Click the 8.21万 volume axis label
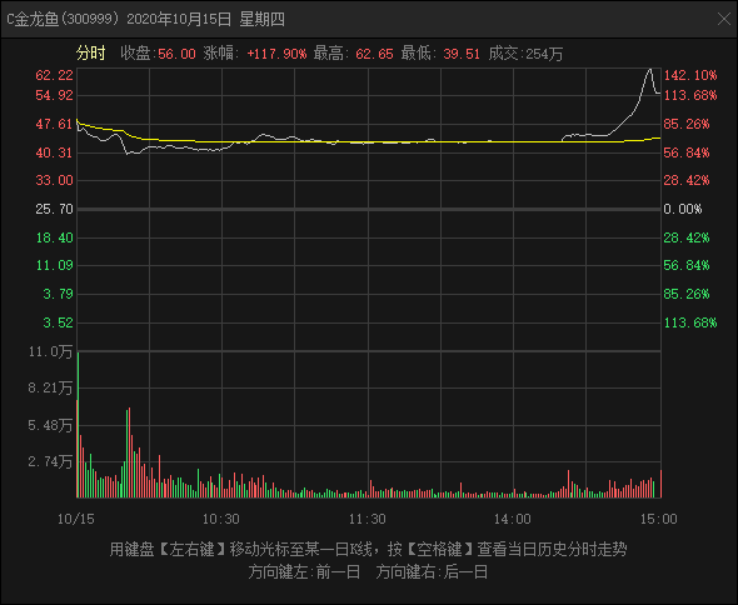Screen dimensions: 738x605 51,388
